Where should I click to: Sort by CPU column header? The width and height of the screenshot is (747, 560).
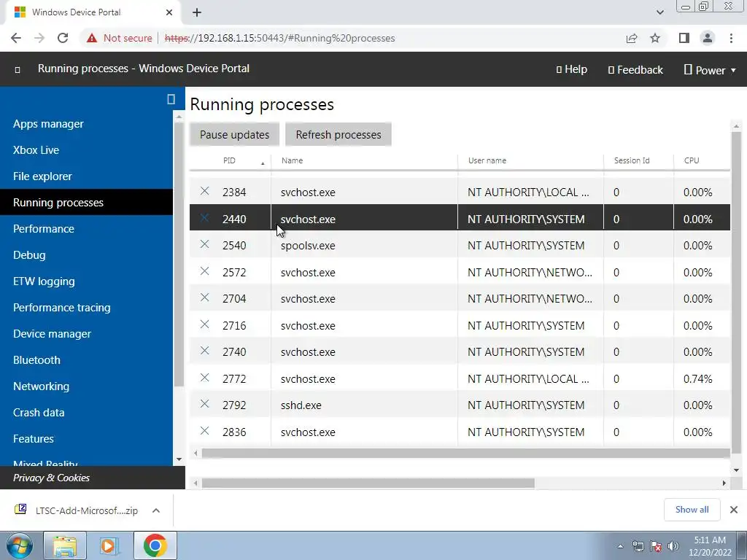pyautogui.click(x=692, y=160)
